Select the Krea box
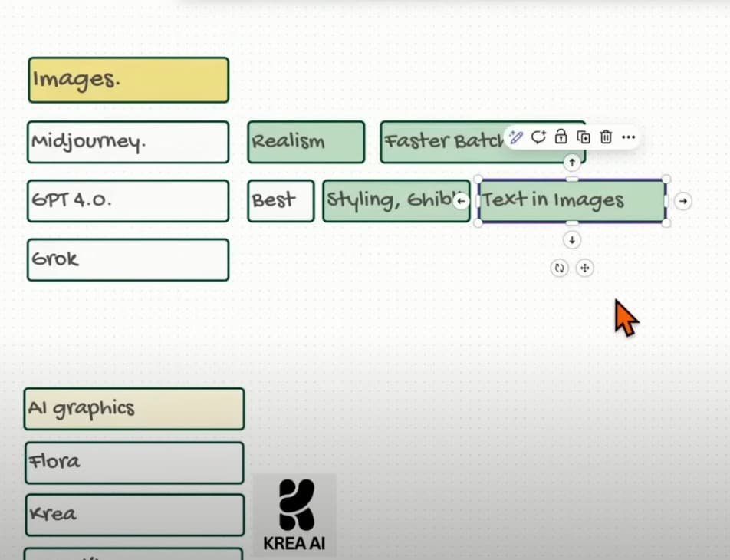Screen dimensions: 730x560 coord(134,515)
